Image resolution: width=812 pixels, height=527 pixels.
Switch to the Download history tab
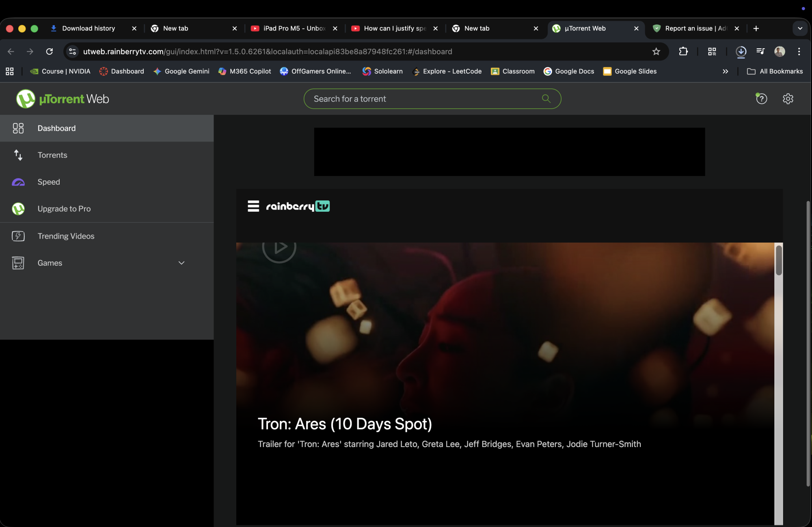click(x=89, y=28)
